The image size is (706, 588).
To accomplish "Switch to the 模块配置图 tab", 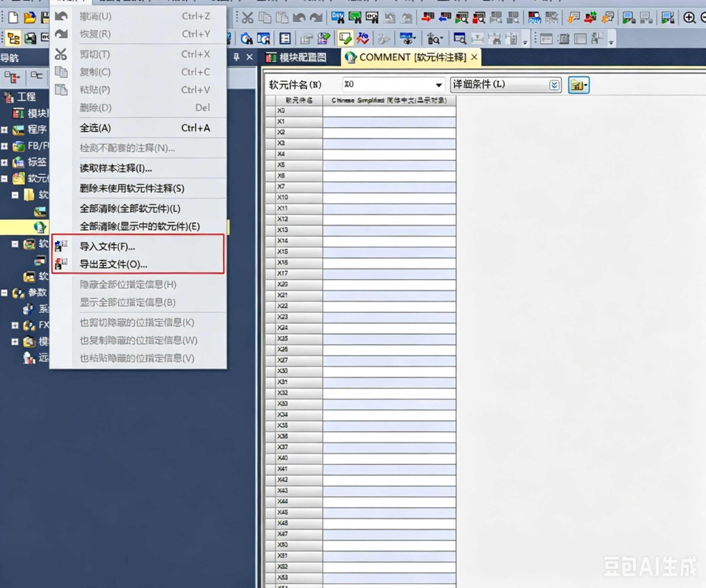I will (x=296, y=58).
